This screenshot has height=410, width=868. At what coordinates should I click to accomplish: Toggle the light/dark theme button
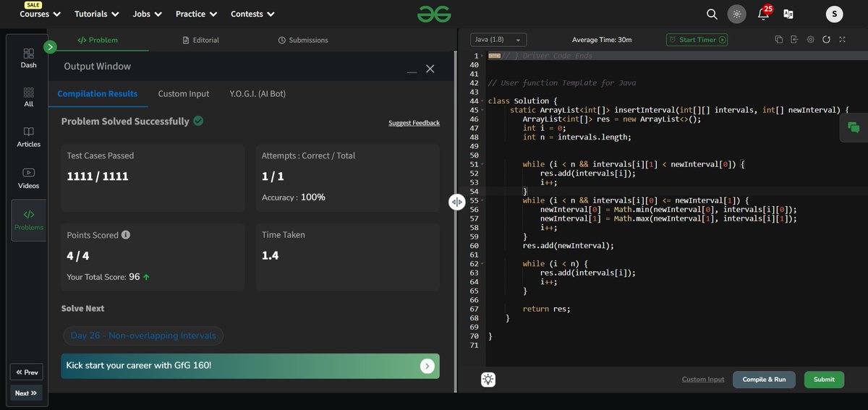pos(737,14)
